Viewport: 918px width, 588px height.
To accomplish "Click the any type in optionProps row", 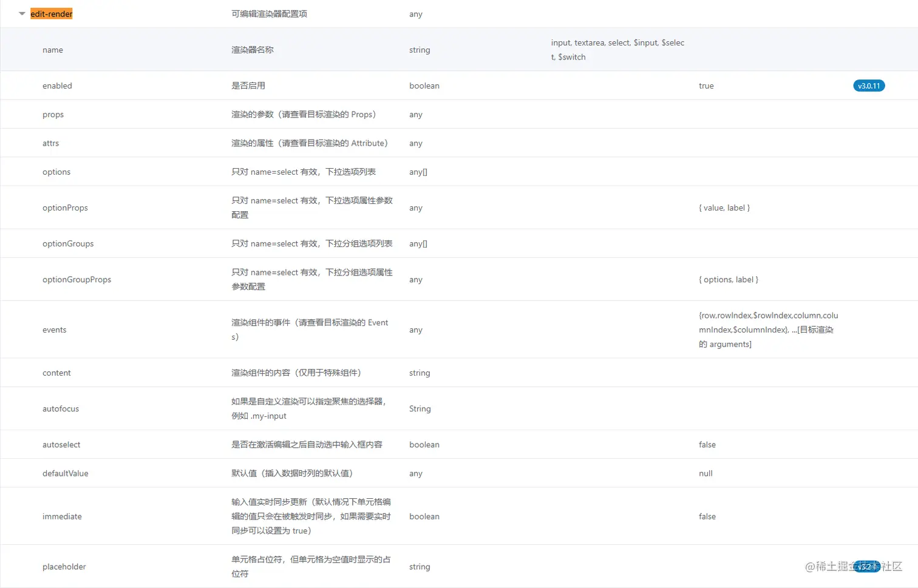I will tap(416, 208).
